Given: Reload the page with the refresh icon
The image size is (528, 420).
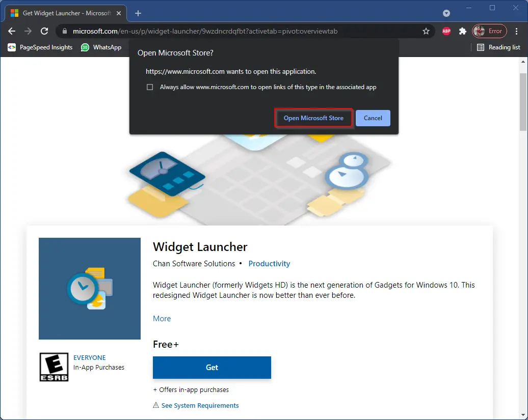Looking at the screenshot, I should 44,31.
